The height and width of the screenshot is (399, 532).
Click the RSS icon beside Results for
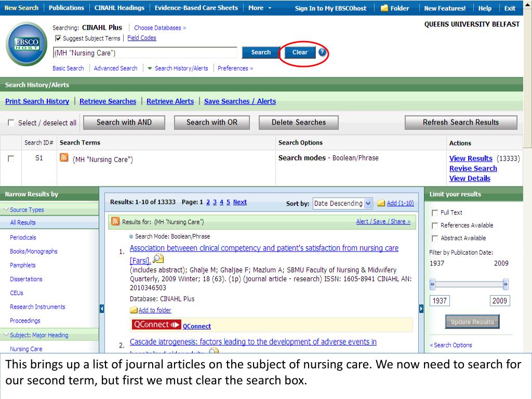pos(115,221)
